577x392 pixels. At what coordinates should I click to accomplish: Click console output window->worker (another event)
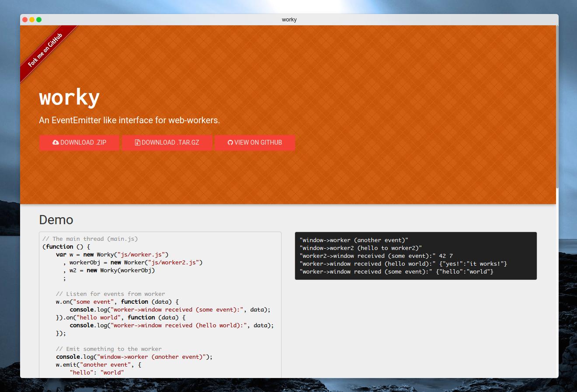(x=354, y=240)
